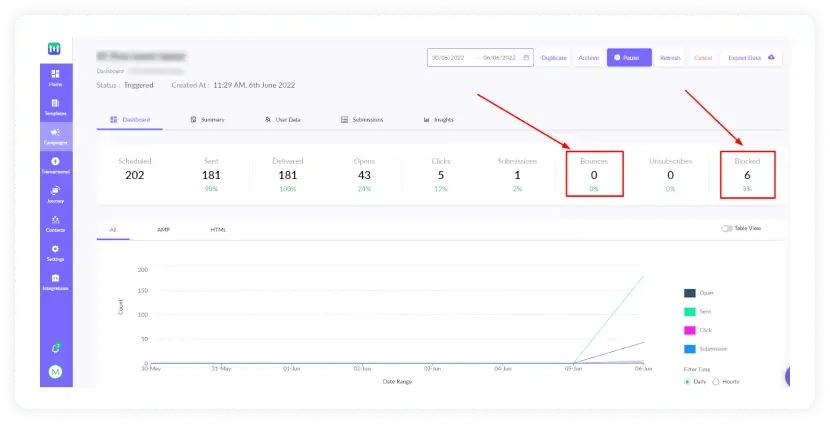Screen dimensions: 830x424
Task: Select the Hourly filter radio button
Action: 716,381
